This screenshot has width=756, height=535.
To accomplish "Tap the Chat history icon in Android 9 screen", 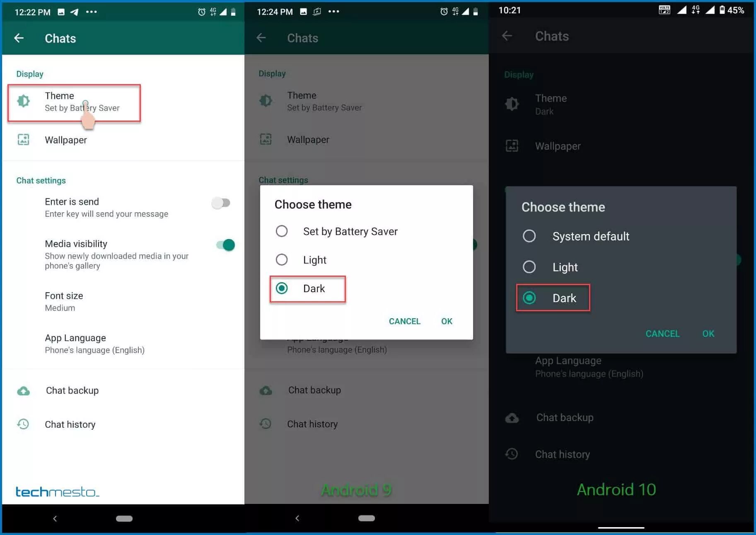I will [266, 424].
